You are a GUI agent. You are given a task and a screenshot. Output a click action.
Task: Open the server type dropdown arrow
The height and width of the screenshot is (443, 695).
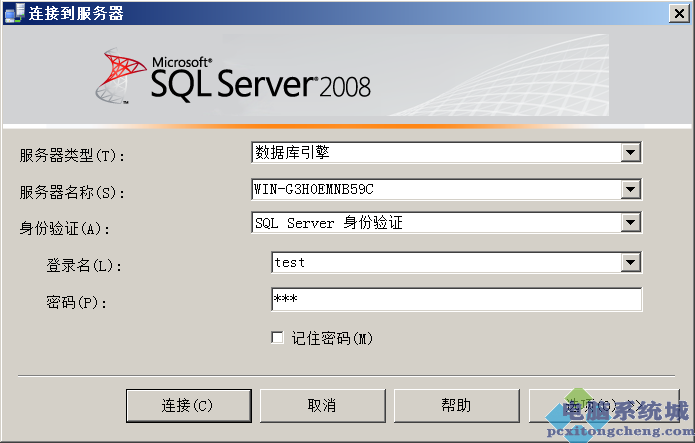[x=630, y=153]
